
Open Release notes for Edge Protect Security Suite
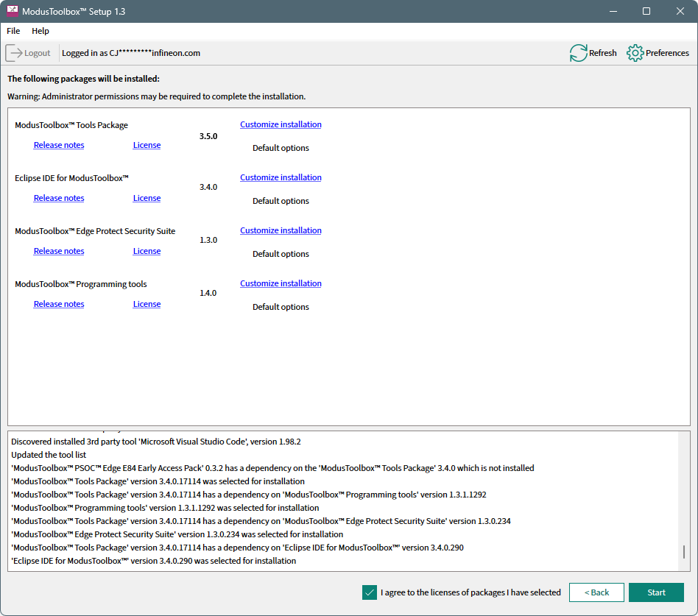tap(59, 251)
